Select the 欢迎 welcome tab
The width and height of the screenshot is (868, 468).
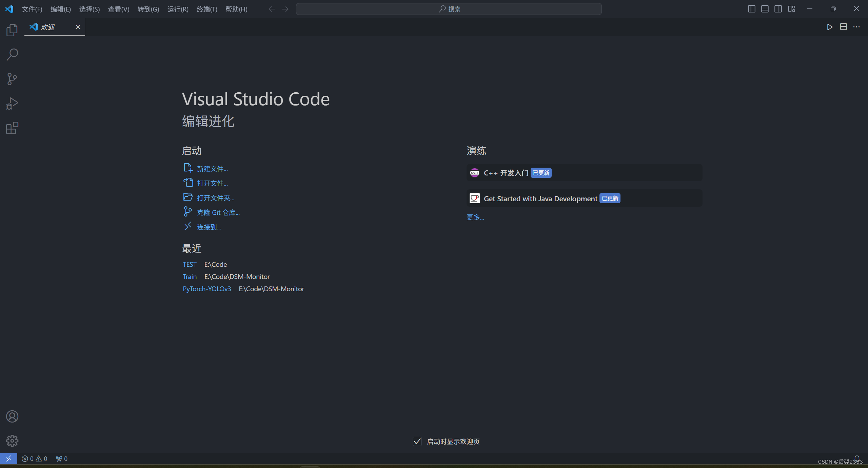pos(55,27)
